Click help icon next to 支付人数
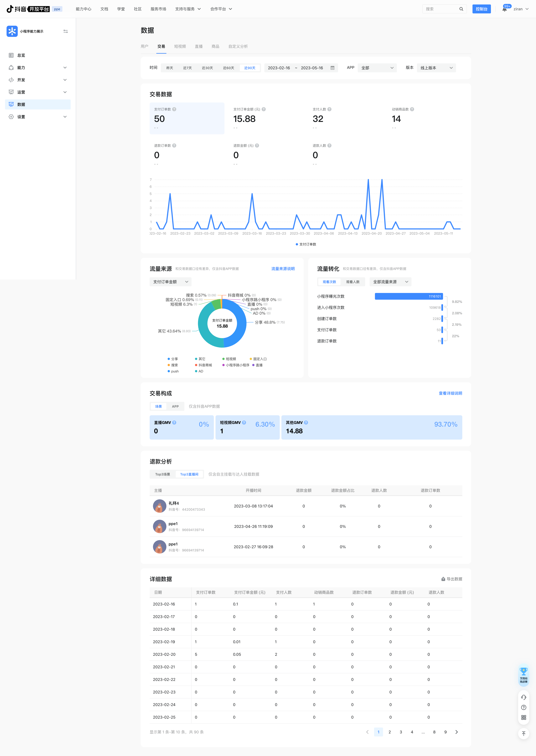Image resolution: width=536 pixels, height=756 pixels. click(329, 109)
